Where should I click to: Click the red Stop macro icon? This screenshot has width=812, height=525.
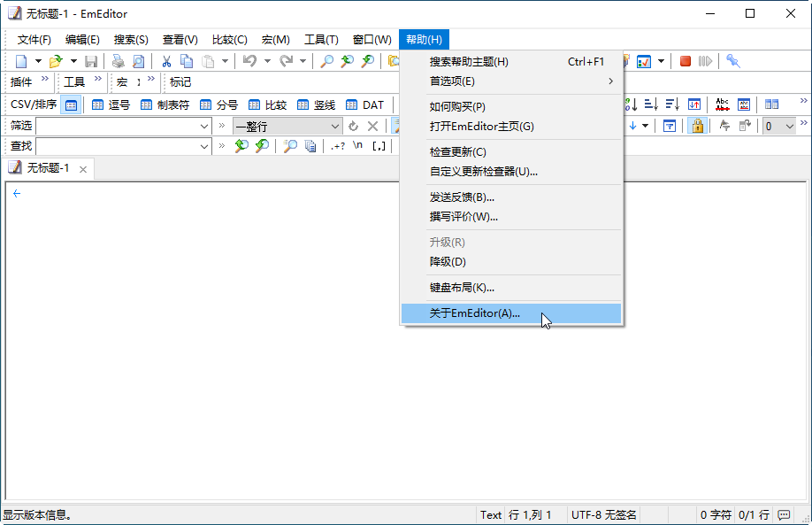click(686, 61)
